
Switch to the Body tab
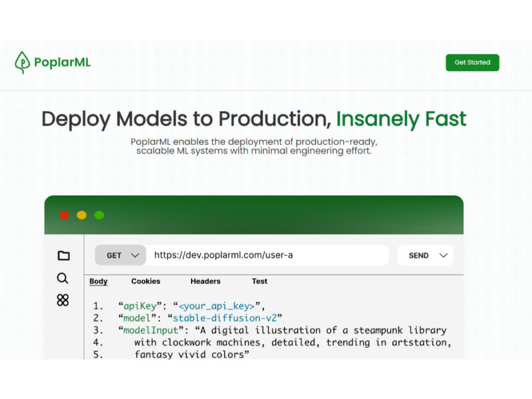click(x=98, y=281)
